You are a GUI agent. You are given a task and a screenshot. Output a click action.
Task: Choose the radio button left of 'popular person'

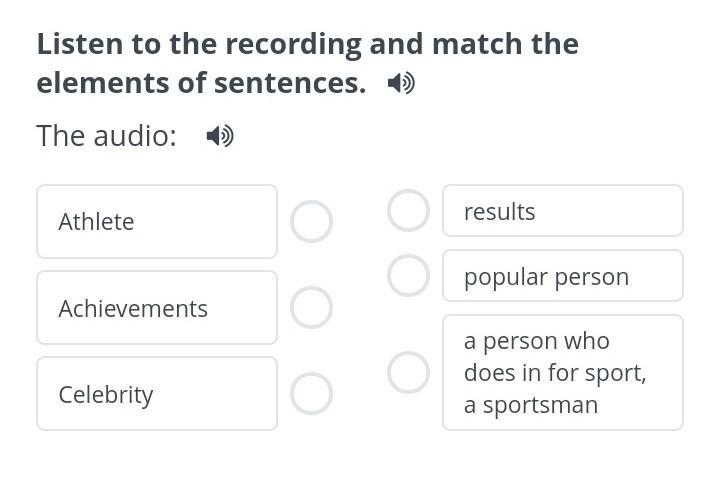408,276
